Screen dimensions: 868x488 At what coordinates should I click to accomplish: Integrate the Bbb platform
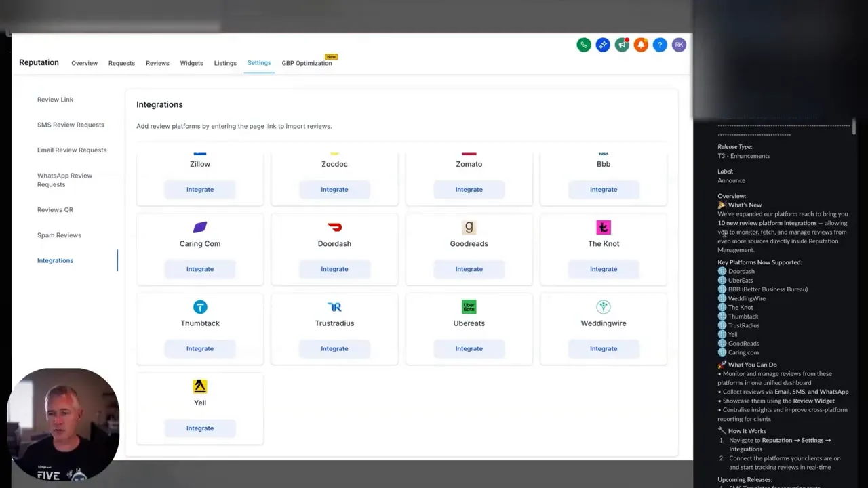(x=604, y=190)
